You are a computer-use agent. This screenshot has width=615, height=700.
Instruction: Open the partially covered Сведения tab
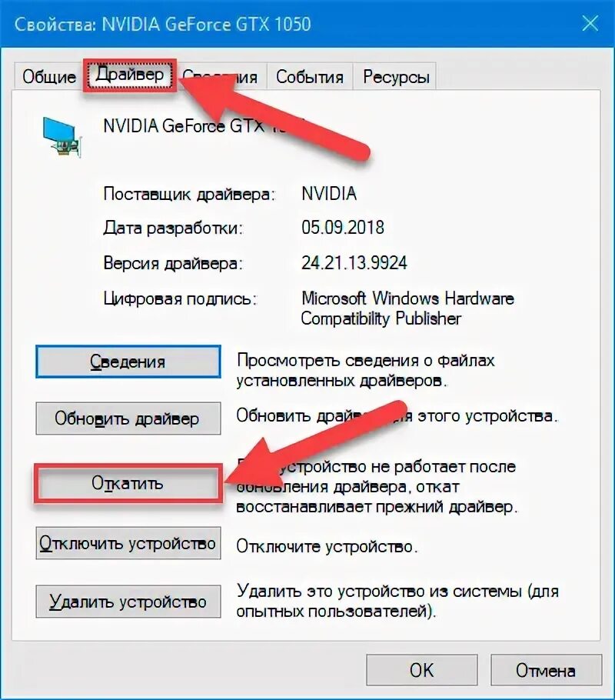(222, 77)
